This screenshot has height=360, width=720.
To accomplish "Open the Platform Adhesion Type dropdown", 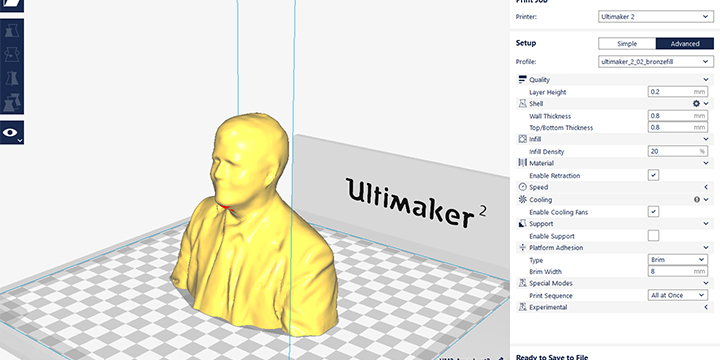I will click(x=677, y=259).
